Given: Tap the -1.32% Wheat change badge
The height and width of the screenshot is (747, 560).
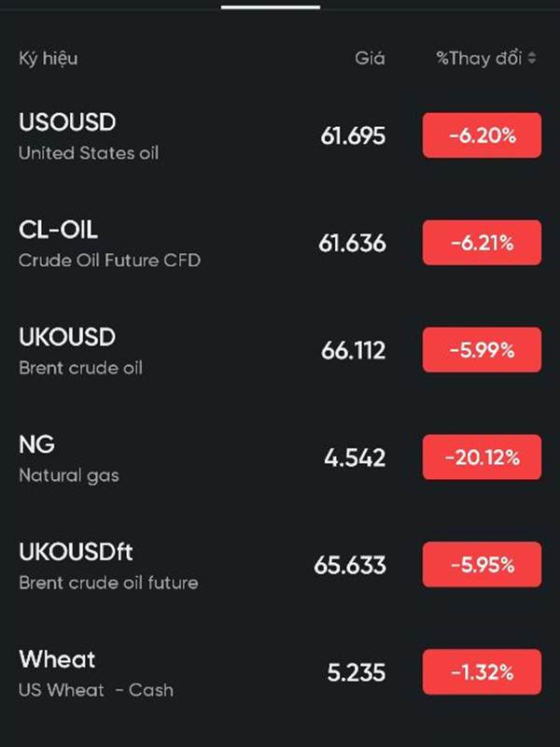Looking at the screenshot, I should click(482, 673).
